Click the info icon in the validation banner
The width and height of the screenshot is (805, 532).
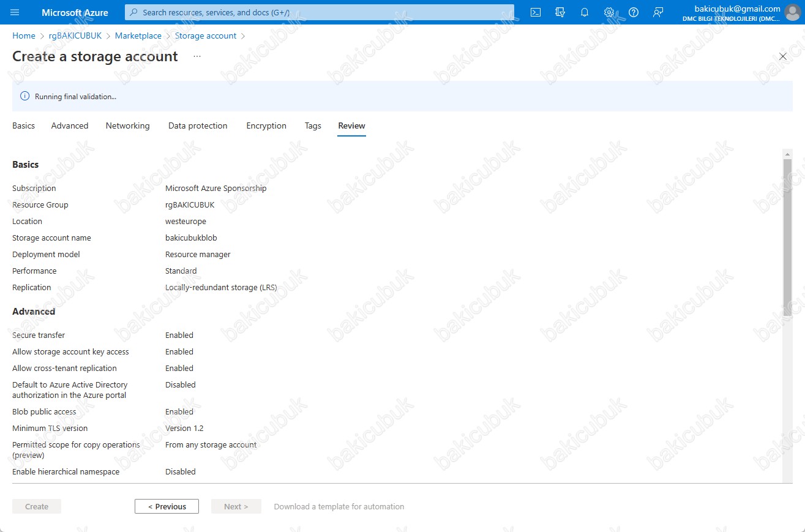[x=25, y=96]
